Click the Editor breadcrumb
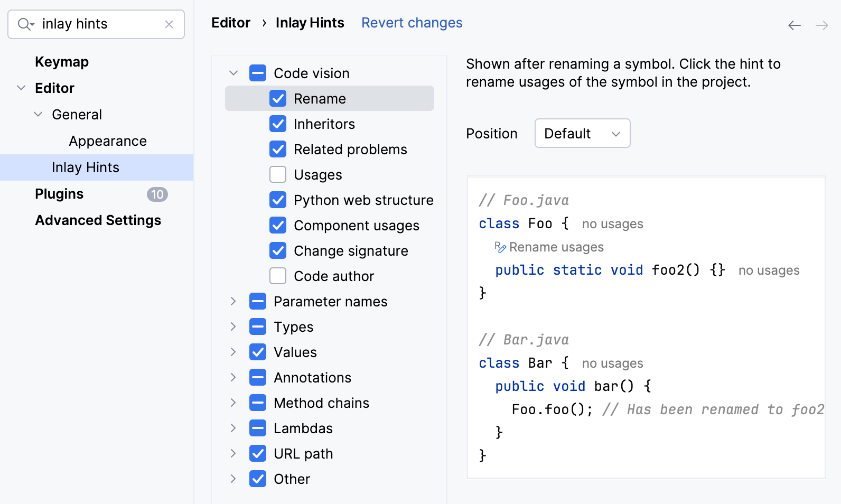 point(231,23)
